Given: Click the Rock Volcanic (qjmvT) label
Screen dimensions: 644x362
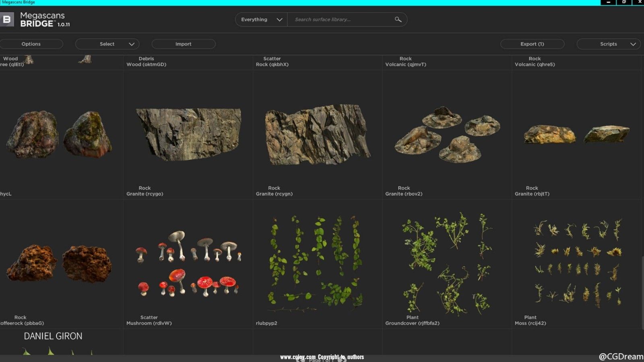Looking at the screenshot, I should coord(406,62).
